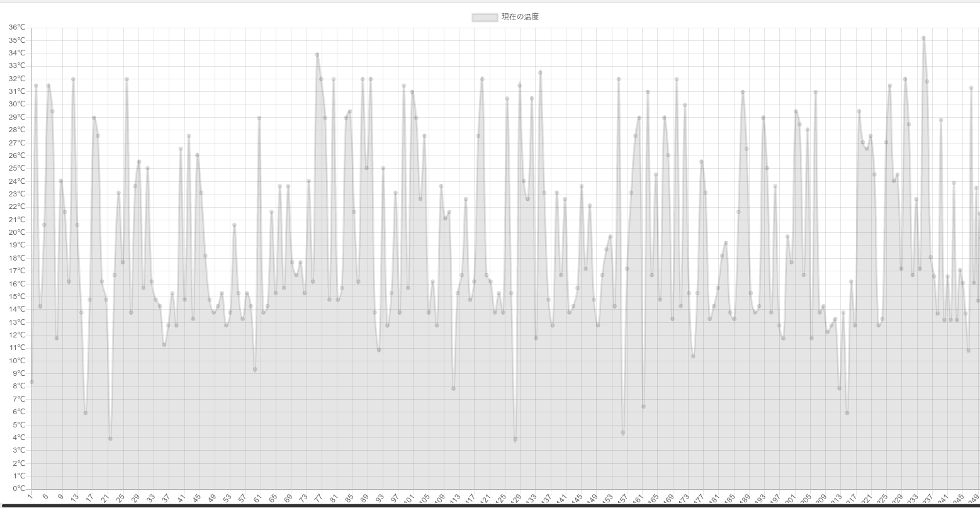
Task: Select the 5.9°C low point near index 215
Action: point(847,413)
